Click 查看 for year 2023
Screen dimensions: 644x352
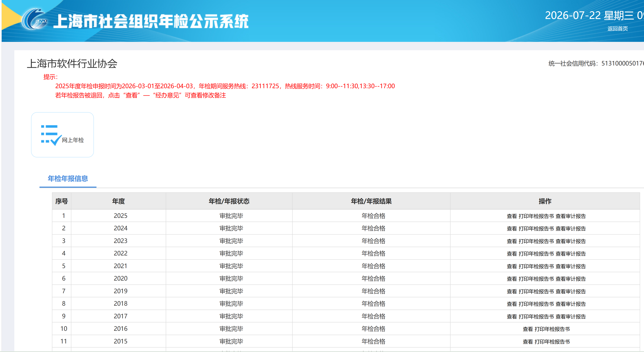click(512, 241)
